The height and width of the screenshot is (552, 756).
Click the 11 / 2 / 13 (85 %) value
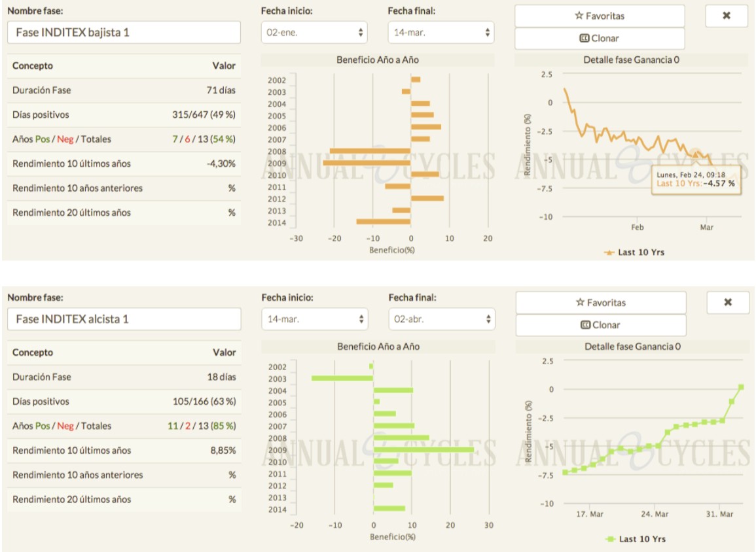click(202, 426)
